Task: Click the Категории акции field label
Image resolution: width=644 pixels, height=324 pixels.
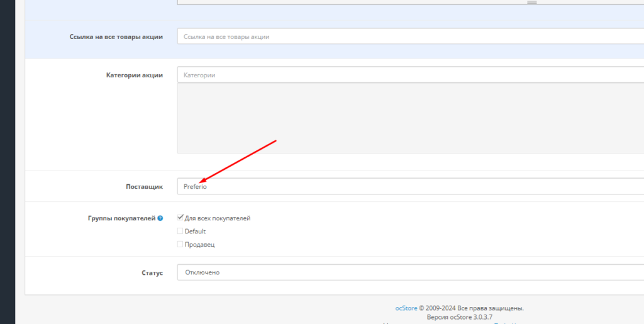Action: pyautogui.click(x=135, y=75)
